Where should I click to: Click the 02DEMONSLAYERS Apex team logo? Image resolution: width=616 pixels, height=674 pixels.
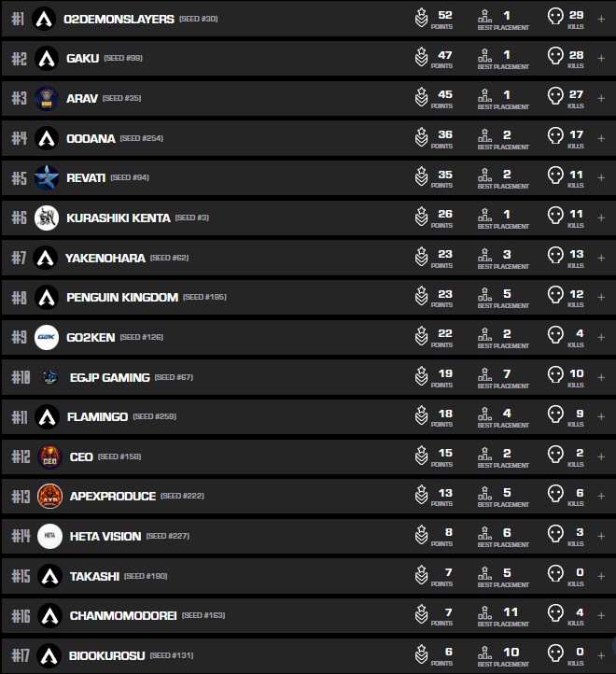point(44,19)
